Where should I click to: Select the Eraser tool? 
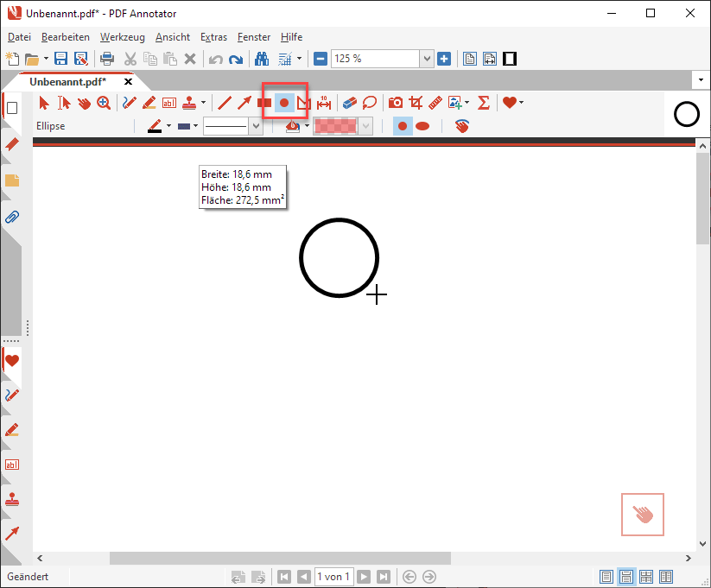[350, 103]
